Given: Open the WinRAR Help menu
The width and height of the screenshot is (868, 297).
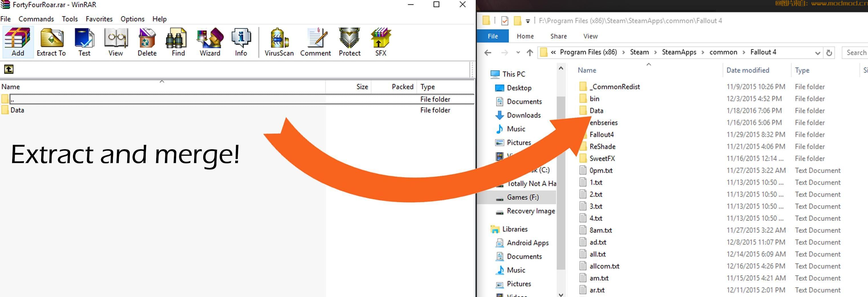Looking at the screenshot, I should pos(159,19).
